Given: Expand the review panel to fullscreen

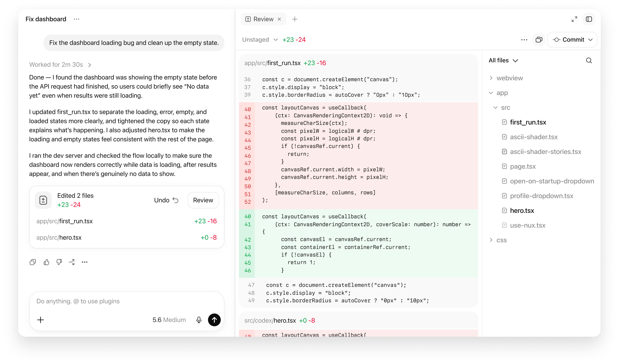Looking at the screenshot, I should (x=574, y=19).
